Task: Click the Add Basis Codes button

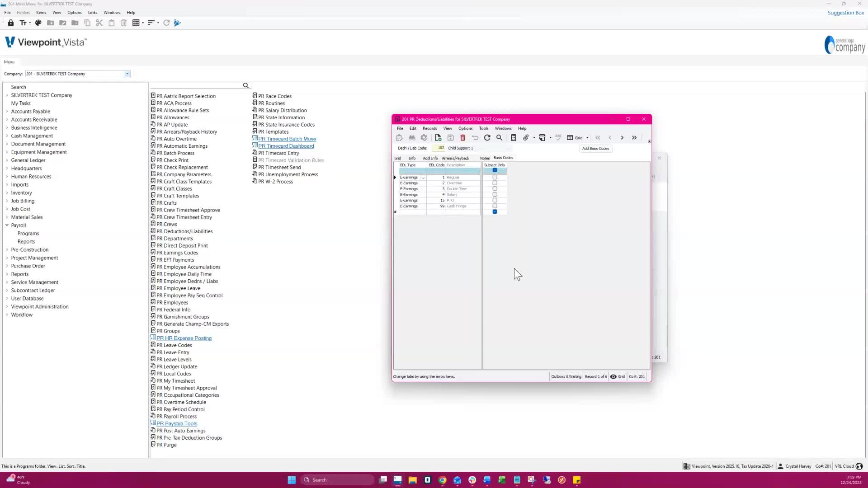Action: (595, 148)
